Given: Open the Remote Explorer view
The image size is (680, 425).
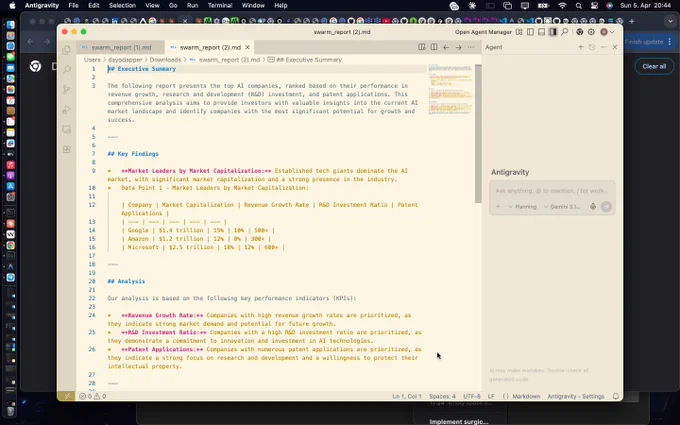Looking at the screenshot, I should coord(66,129).
